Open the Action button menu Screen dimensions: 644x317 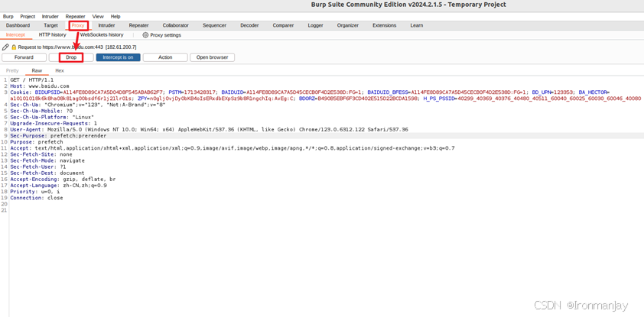(165, 57)
